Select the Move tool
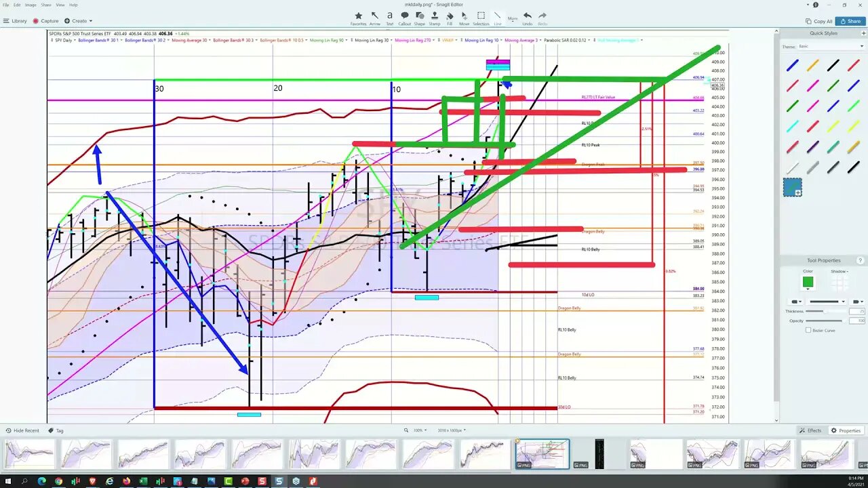The height and width of the screenshot is (488, 868). (464, 18)
